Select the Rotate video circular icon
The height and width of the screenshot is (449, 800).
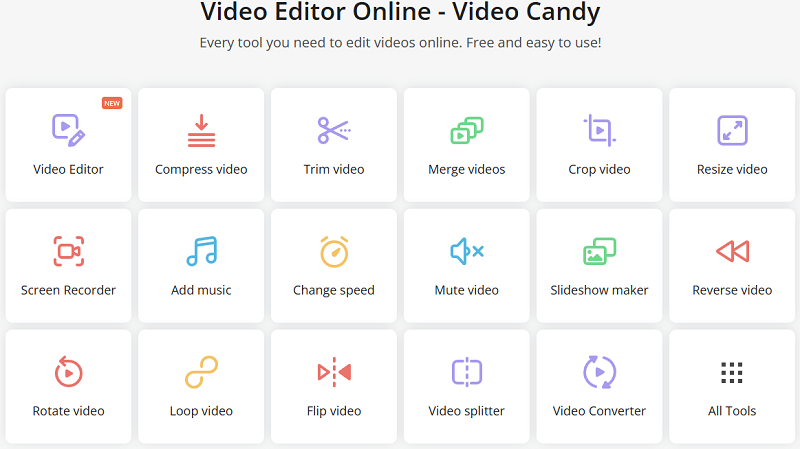pos(68,371)
